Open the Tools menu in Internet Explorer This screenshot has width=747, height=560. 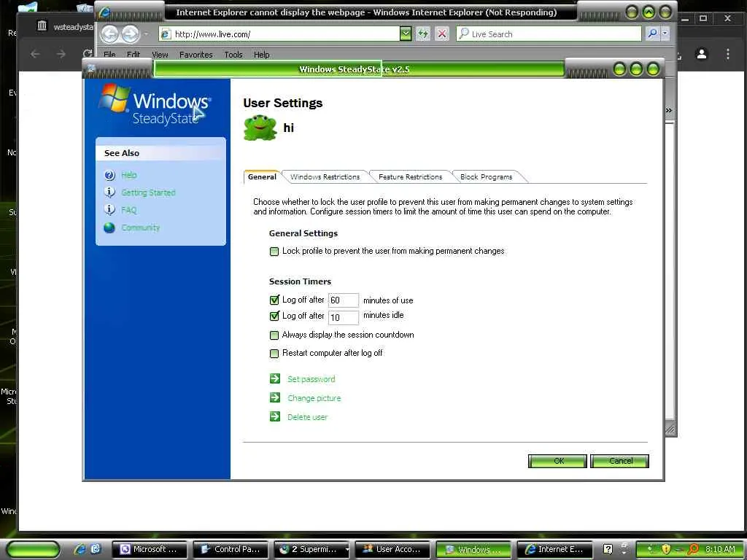coord(233,55)
